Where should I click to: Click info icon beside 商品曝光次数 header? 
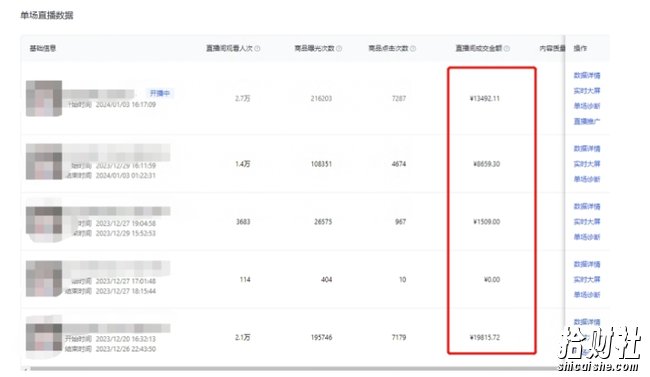click(339, 49)
